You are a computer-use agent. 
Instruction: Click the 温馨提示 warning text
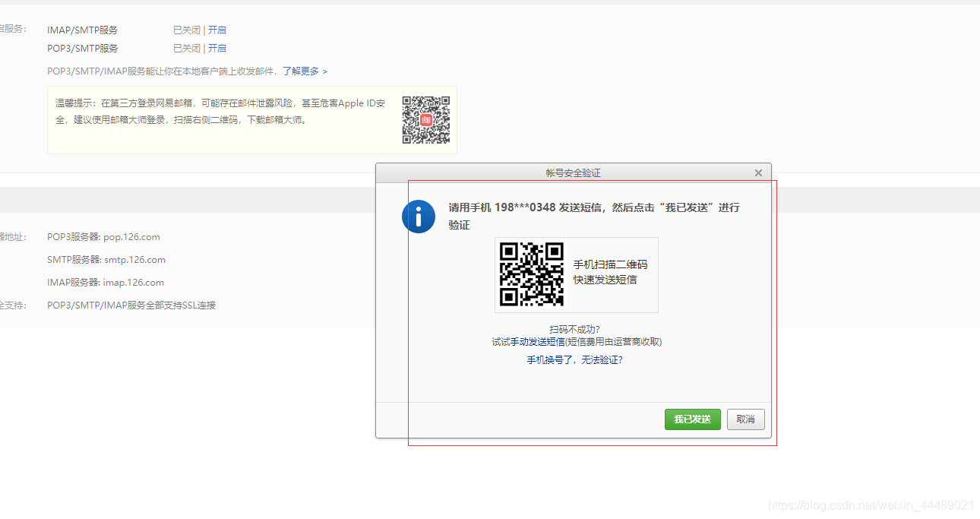(x=220, y=111)
